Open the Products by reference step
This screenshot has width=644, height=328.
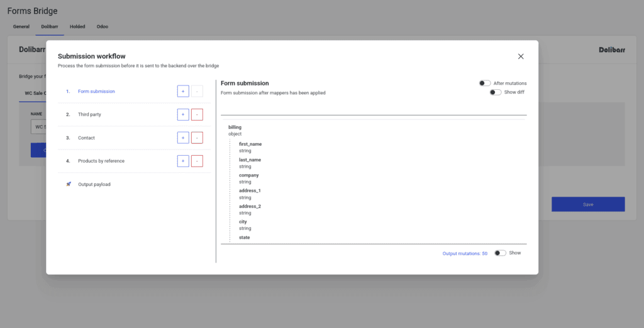point(101,161)
